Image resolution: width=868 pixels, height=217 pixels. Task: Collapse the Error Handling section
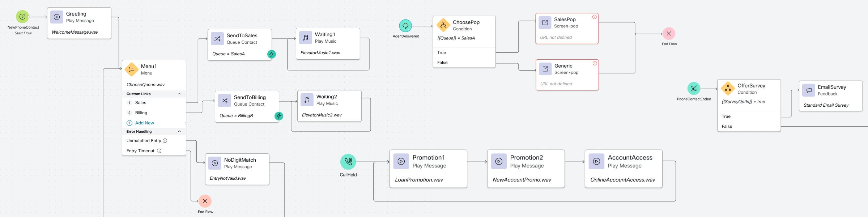tap(179, 132)
